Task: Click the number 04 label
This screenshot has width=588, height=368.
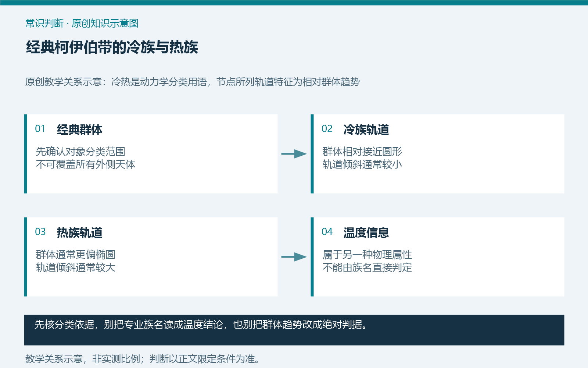Action: 327,232
